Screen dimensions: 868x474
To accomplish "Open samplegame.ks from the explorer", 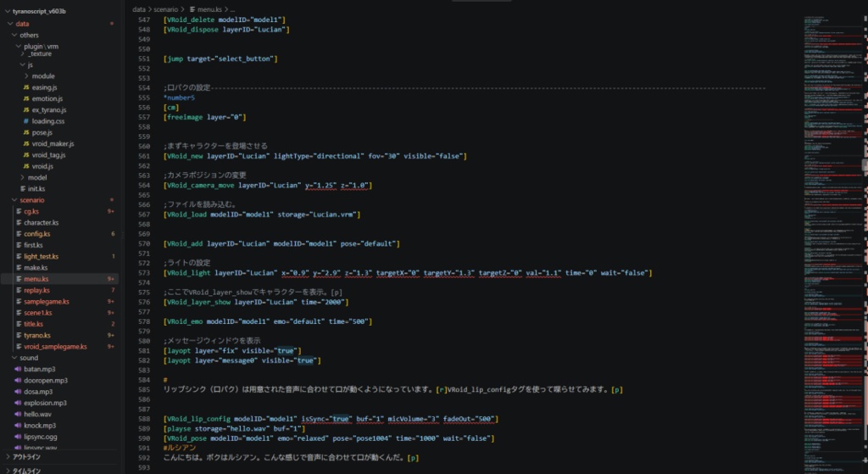I will tap(47, 302).
